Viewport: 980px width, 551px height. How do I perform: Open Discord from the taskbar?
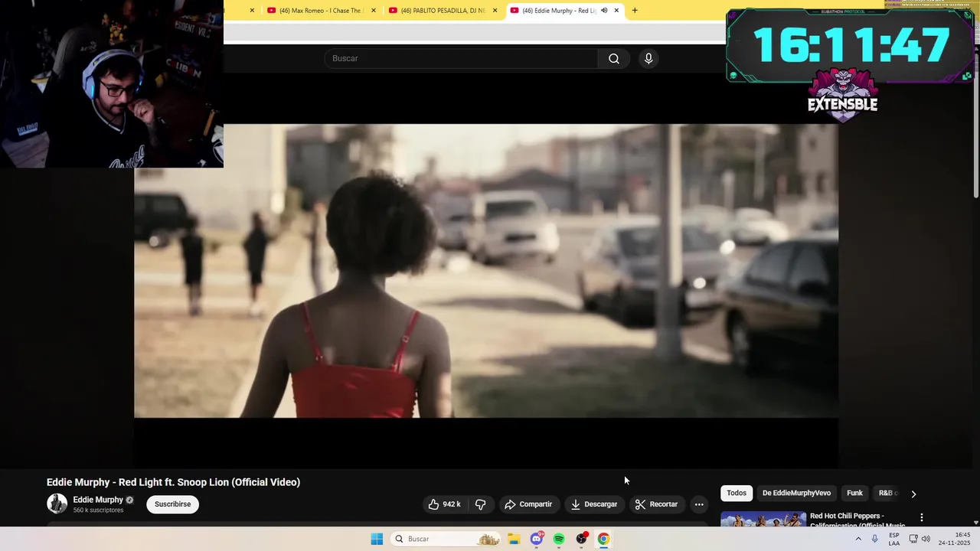coord(537,539)
